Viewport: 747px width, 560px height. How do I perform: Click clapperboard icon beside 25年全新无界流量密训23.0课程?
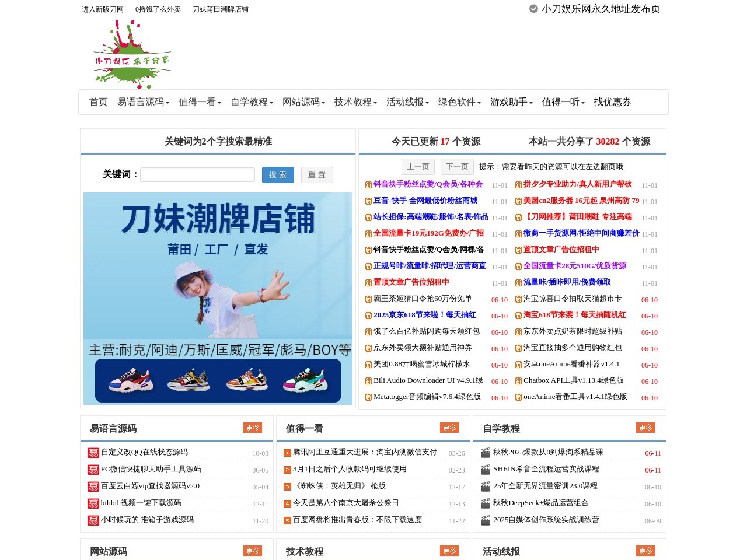[486, 487]
